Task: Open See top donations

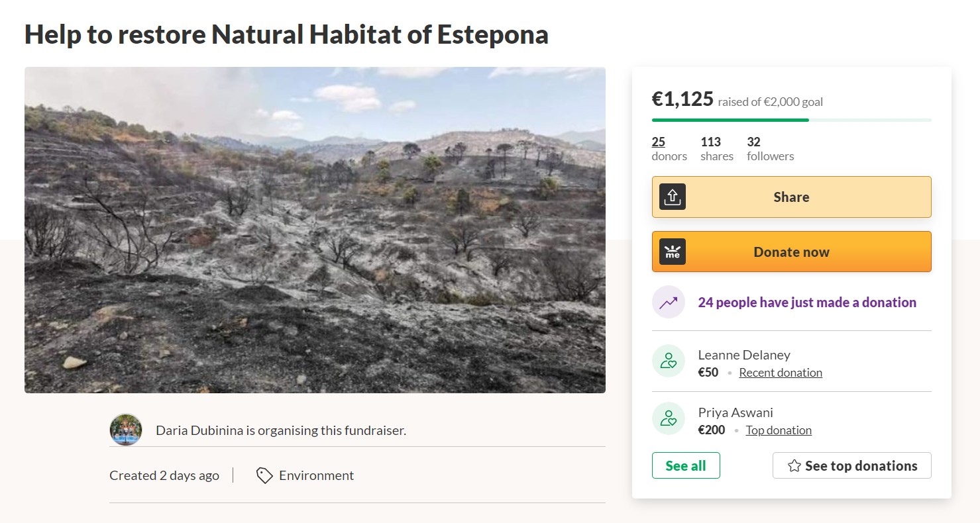Action: coord(852,465)
